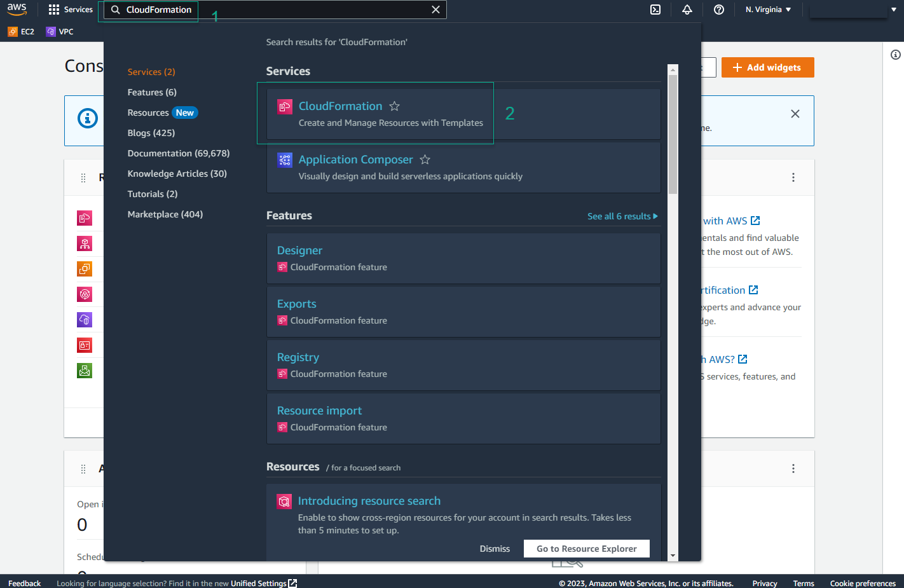This screenshot has height=588, width=904.
Task: Clear the search box with X
Action: click(x=435, y=10)
